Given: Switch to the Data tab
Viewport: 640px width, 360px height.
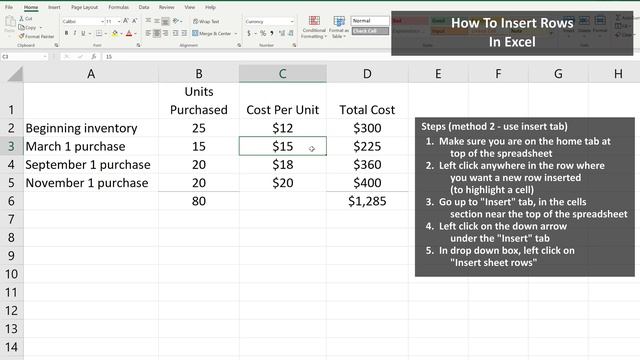Looking at the screenshot, I should click(144, 7).
